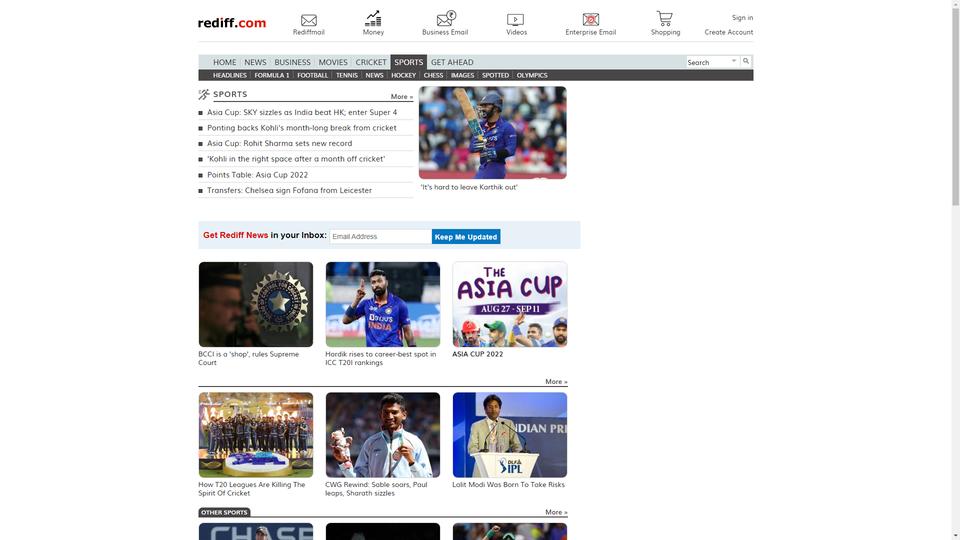
Task: Open 'Kohli in the right space' headline
Action: 296,159
